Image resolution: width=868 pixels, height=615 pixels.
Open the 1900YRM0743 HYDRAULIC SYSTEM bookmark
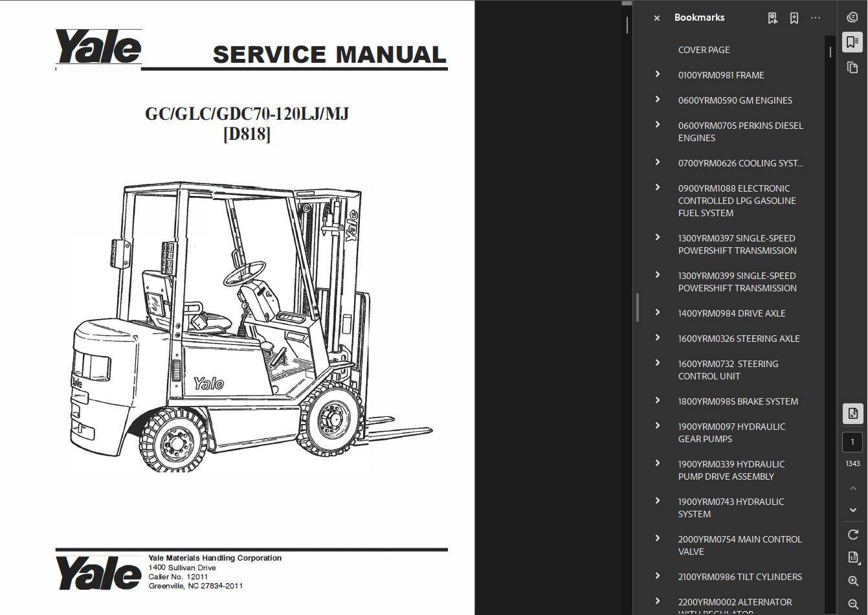tap(731, 508)
